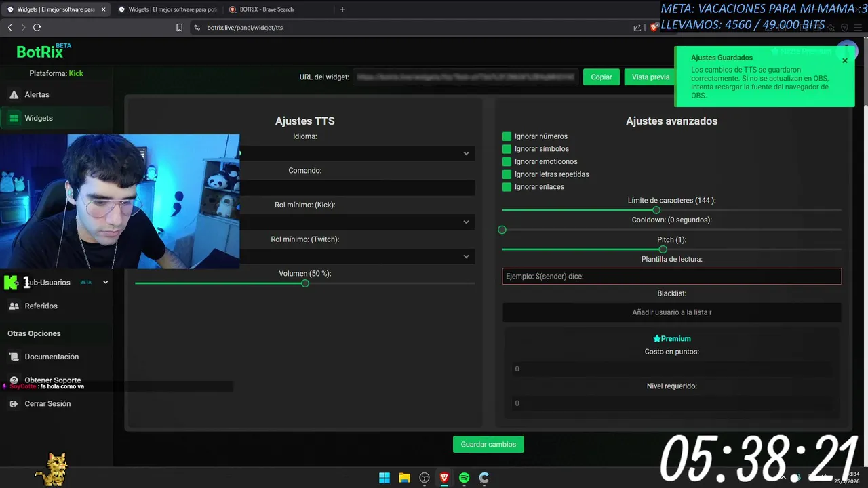This screenshot has width=868, height=488.
Task: Open Alertas menu item
Action: tap(37, 95)
